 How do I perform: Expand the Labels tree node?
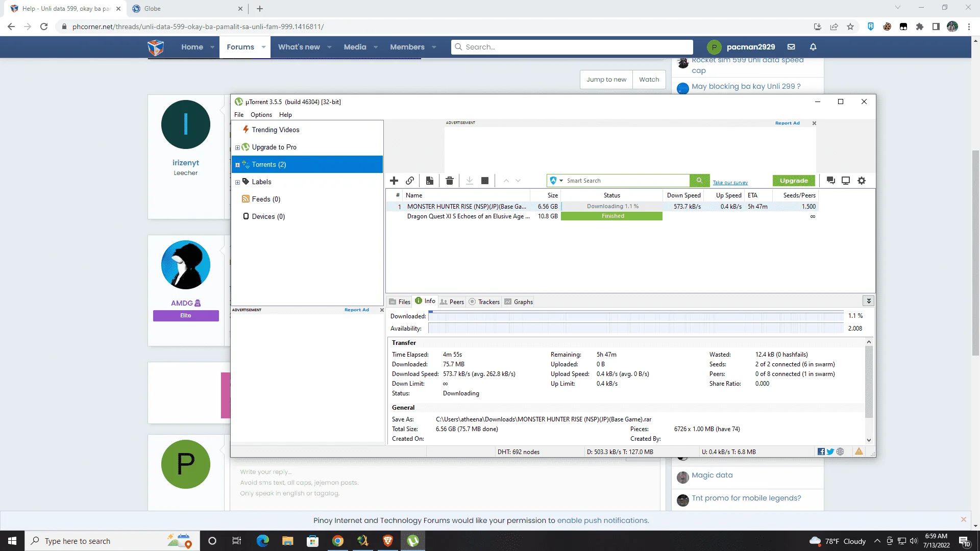point(237,182)
